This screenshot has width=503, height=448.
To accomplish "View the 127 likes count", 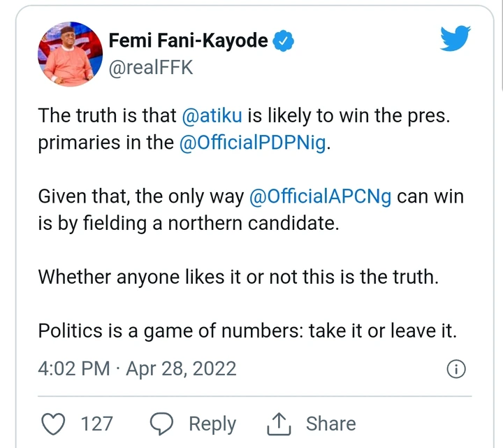I will pyautogui.click(x=96, y=424).
